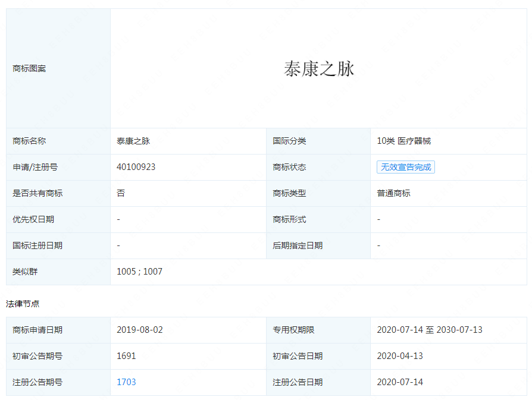The width and height of the screenshot is (532, 400).
Task: Click the 是否共有商标 label
Action: 37,193
